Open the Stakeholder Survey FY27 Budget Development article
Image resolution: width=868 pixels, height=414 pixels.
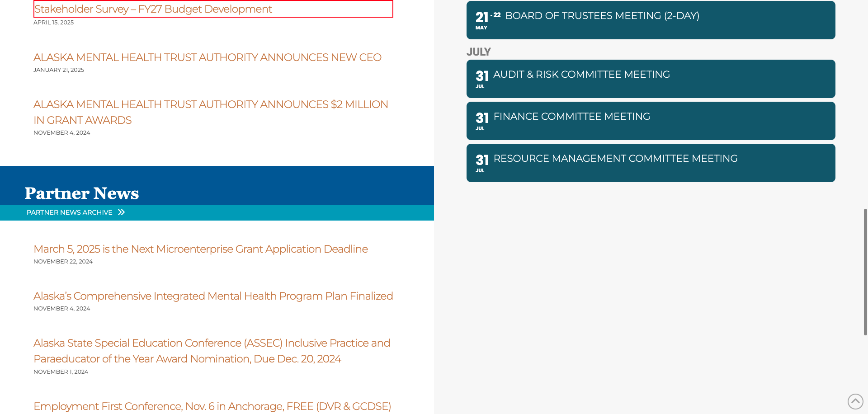coord(153,9)
